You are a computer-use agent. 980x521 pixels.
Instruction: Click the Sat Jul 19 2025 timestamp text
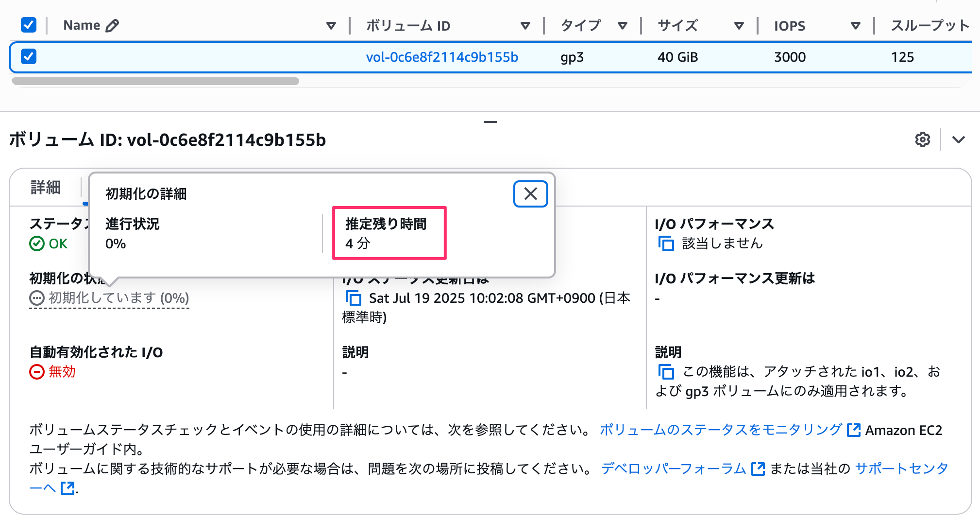point(486,308)
